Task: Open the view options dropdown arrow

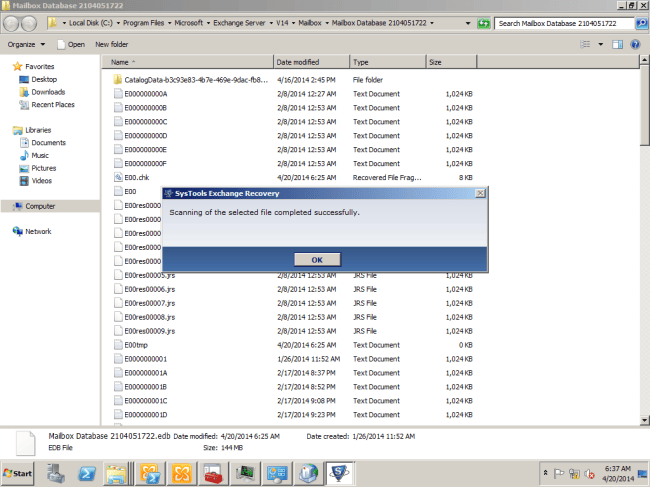Action: [601, 44]
